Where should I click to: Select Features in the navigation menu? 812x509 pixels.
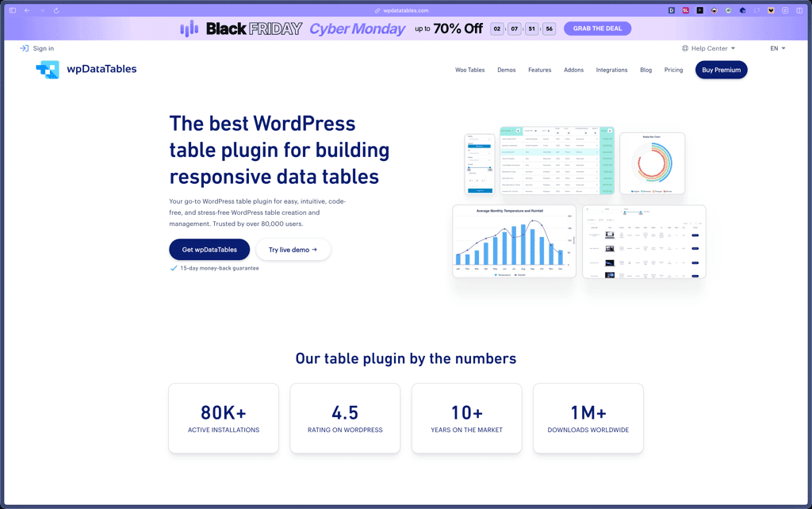click(x=539, y=70)
